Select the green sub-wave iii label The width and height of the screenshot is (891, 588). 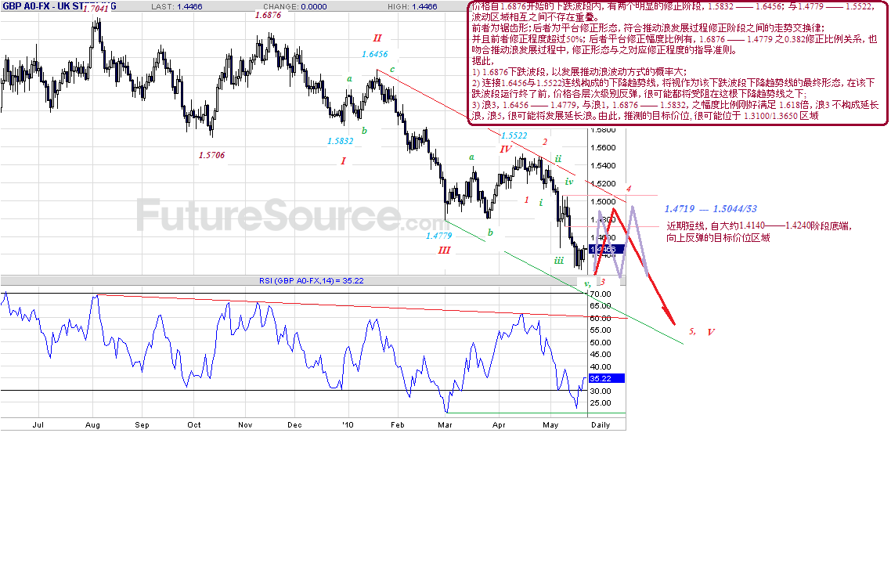[559, 261]
